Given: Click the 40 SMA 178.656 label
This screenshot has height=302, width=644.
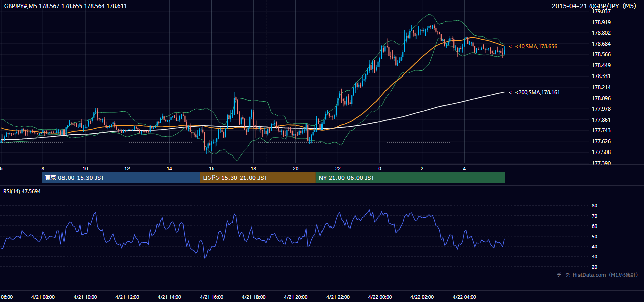Looking at the screenshot, I should [x=533, y=46].
